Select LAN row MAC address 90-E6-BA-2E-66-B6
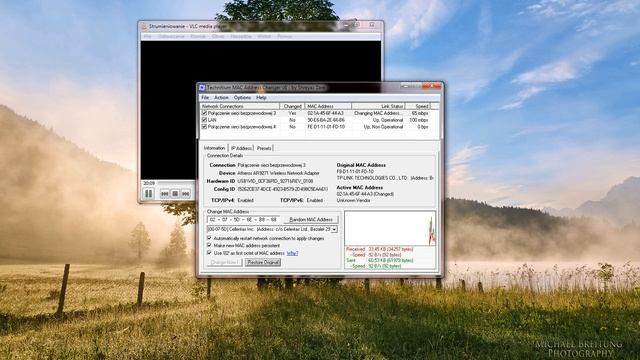Screen dimensions: 640x360 (x=326, y=120)
